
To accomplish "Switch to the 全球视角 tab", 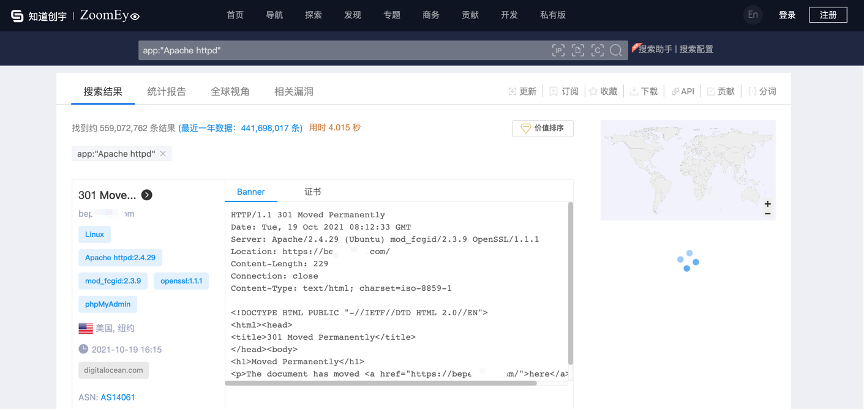I will coord(230,91).
